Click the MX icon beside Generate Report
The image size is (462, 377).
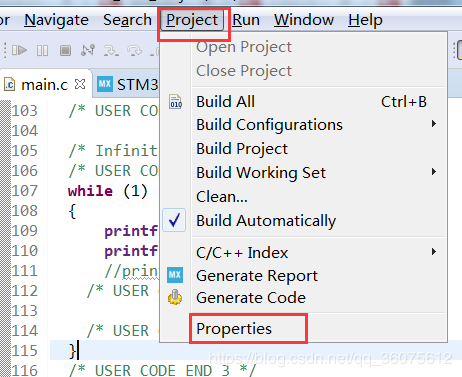[x=175, y=275]
